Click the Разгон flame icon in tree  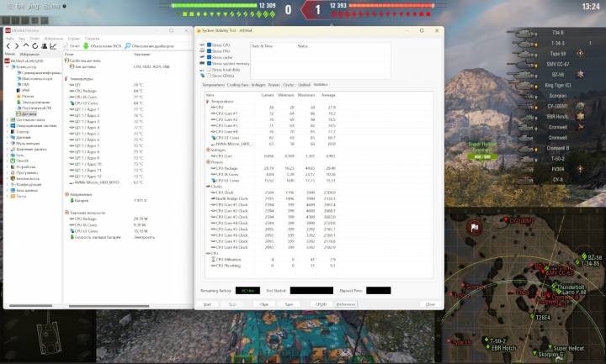pos(19,96)
